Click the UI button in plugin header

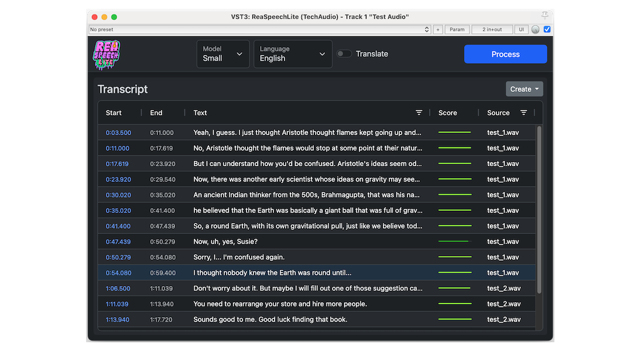coord(521,29)
